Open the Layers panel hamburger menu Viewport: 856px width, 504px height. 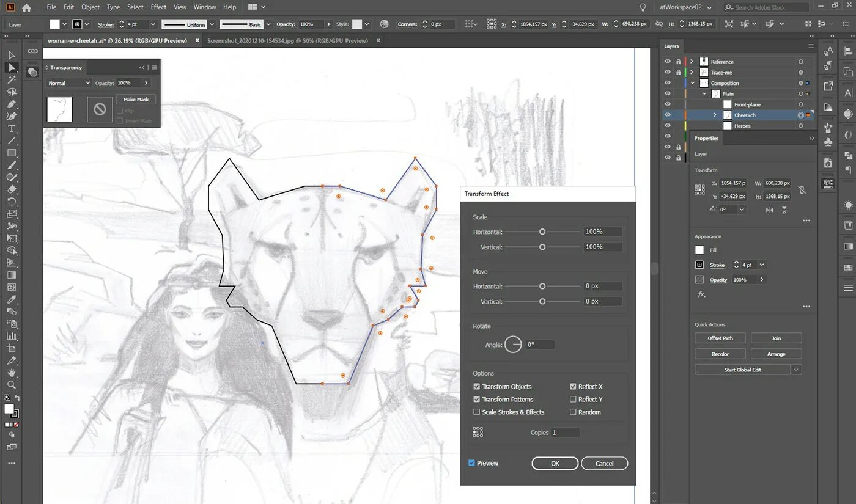tap(811, 46)
